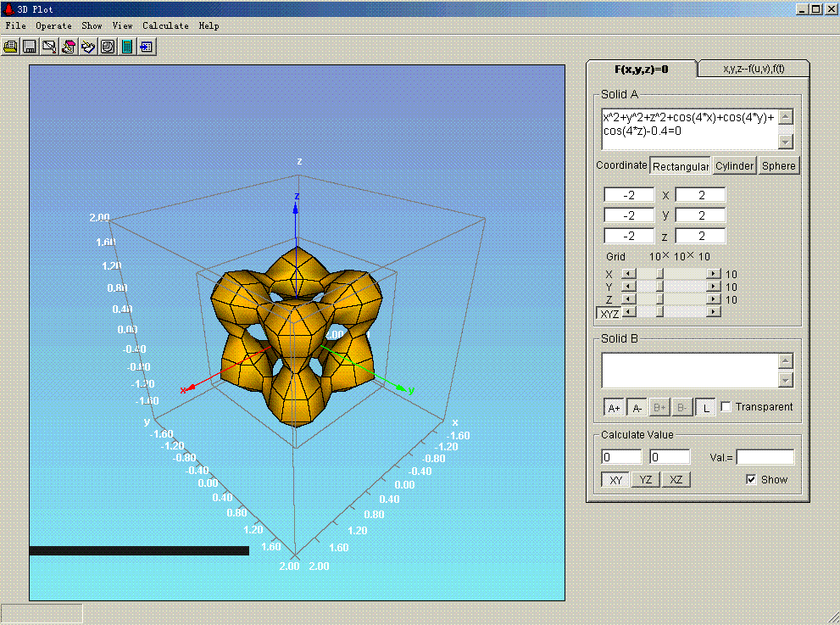Click the orange 3D solid in the plot

tap(295, 335)
